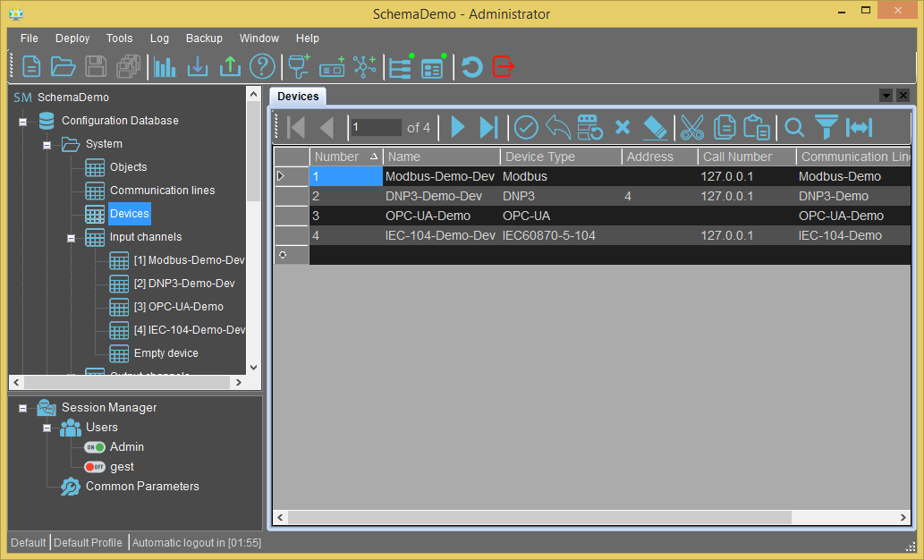Click the grid's horizontal scrollbar

pos(591,518)
